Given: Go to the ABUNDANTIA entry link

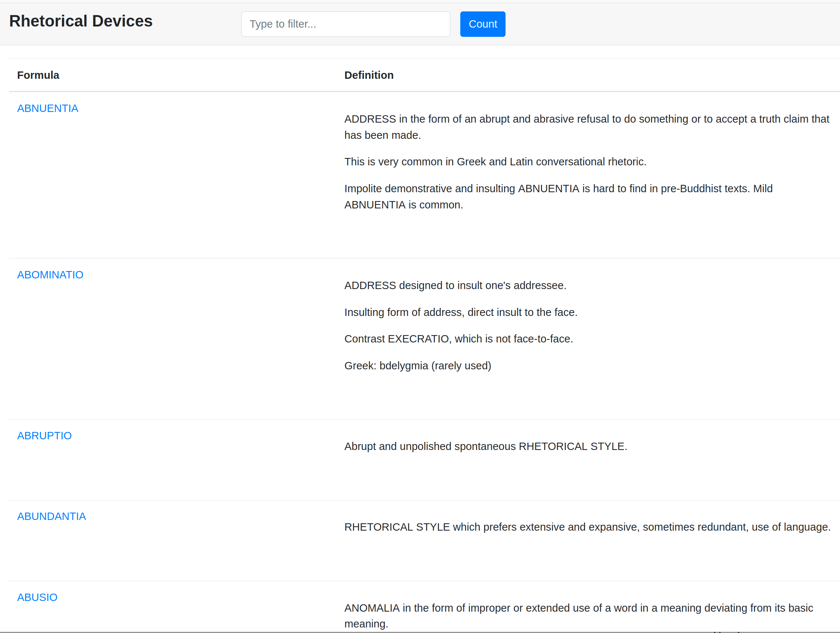Looking at the screenshot, I should 51,516.
